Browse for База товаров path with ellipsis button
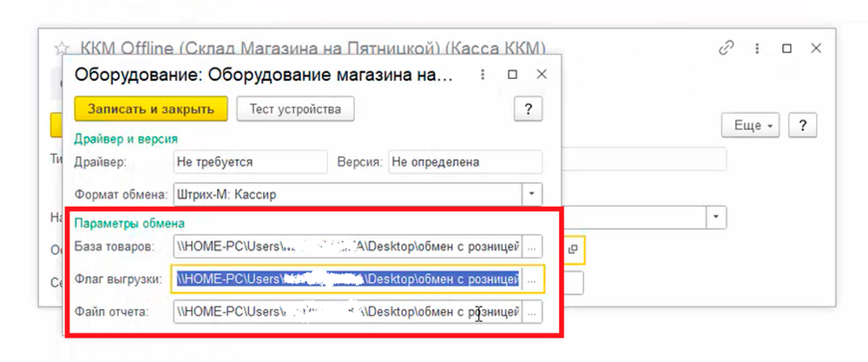 (x=532, y=247)
